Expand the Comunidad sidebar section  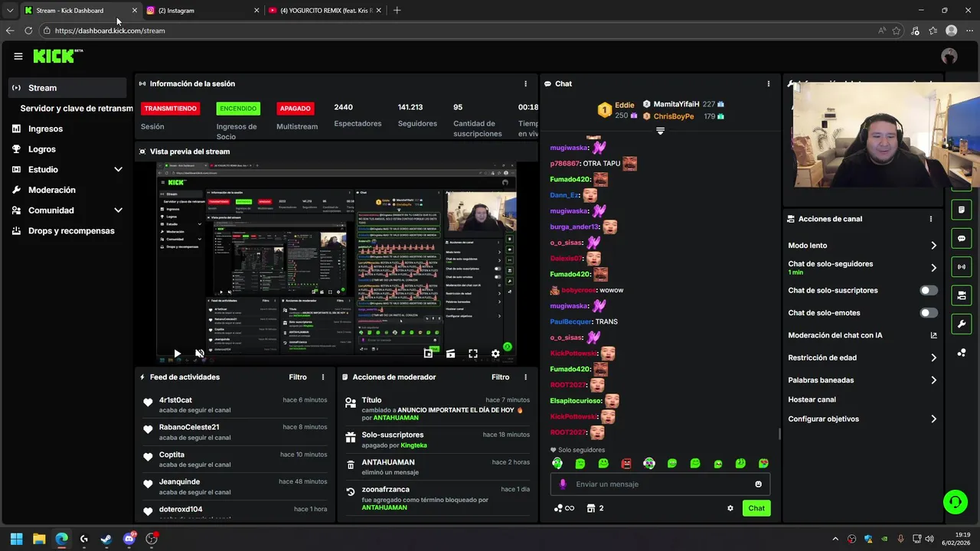(x=118, y=210)
